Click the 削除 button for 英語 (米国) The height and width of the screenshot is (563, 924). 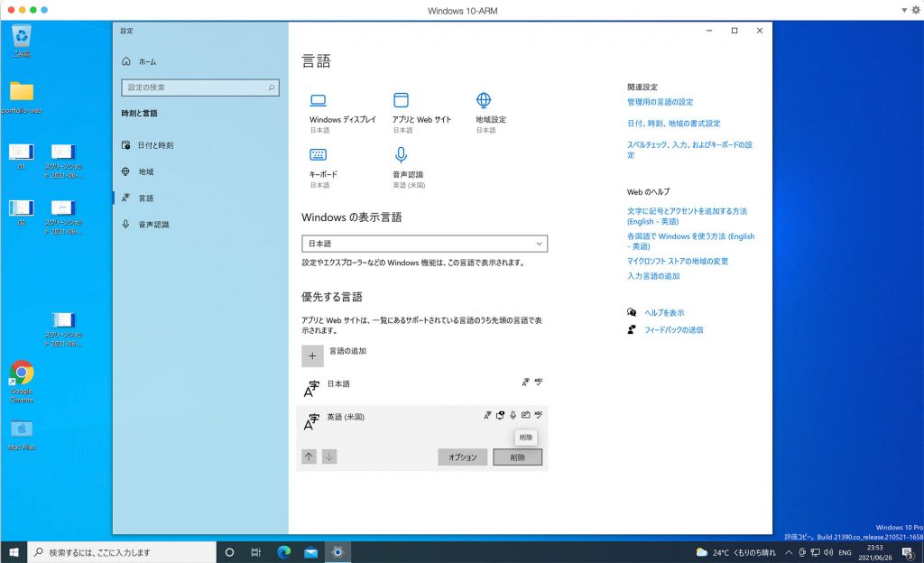[x=517, y=457]
